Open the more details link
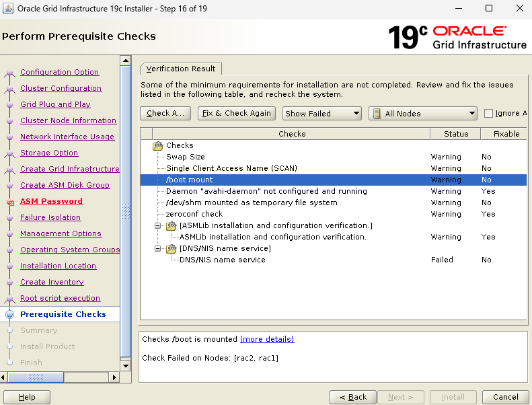Image resolution: width=532 pixels, height=405 pixels. click(x=267, y=339)
